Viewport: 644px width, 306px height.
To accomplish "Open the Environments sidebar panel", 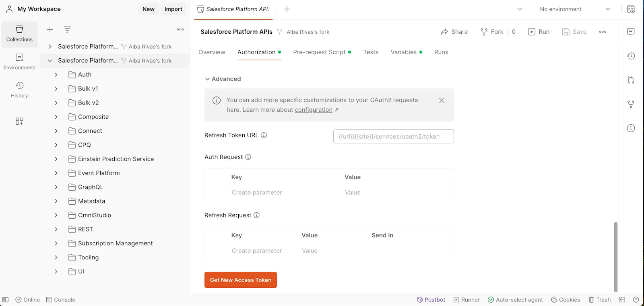I will (19, 62).
